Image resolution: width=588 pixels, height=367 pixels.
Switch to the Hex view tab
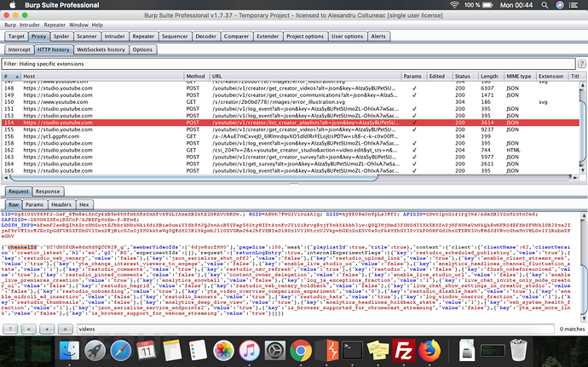tap(84, 204)
